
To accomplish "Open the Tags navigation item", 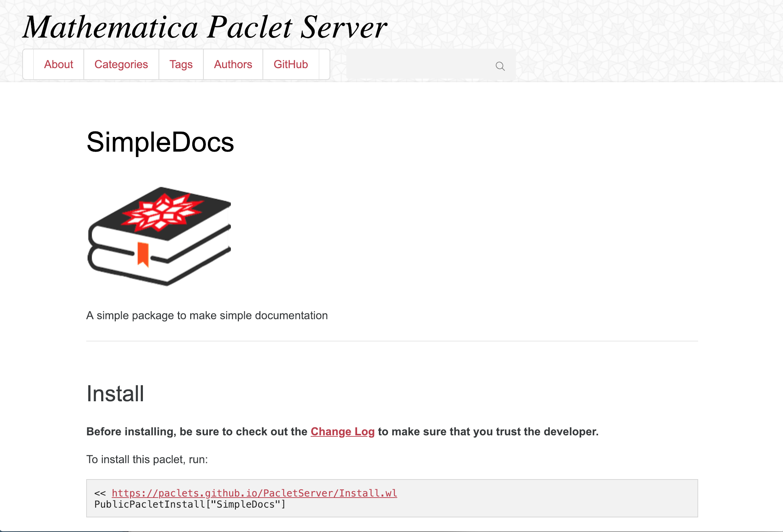I will (181, 64).
